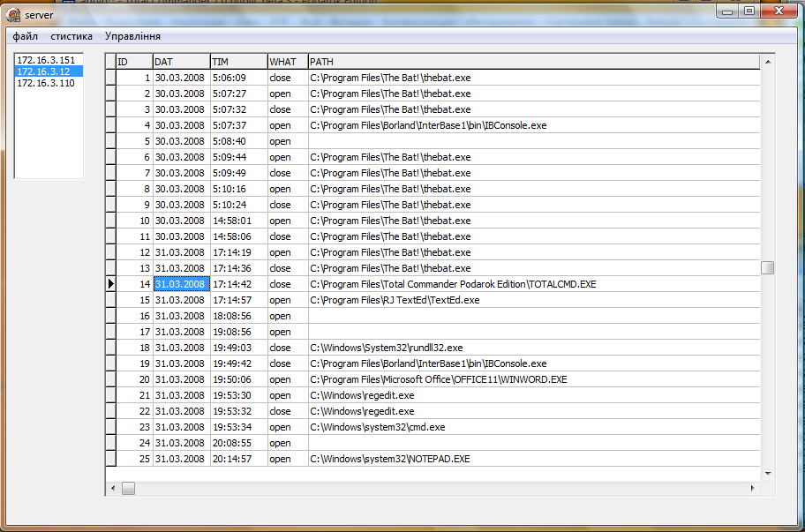Click the IBConsole.exe path in row 4
This screenshot has width=805, height=532.
(534, 125)
